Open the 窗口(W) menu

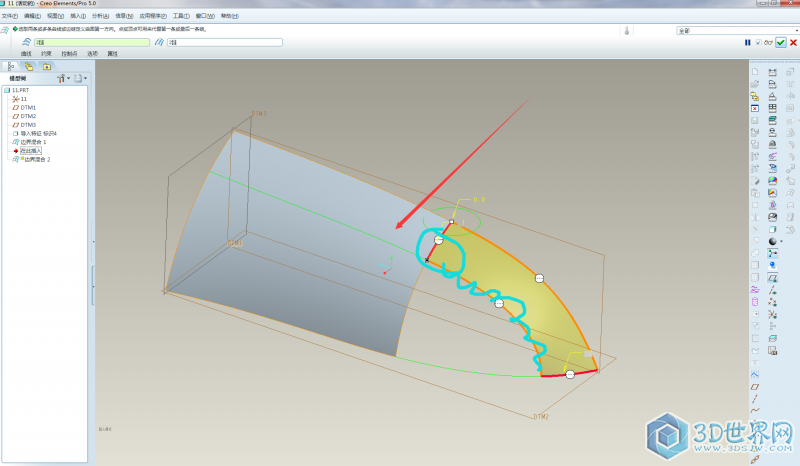coord(205,16)
